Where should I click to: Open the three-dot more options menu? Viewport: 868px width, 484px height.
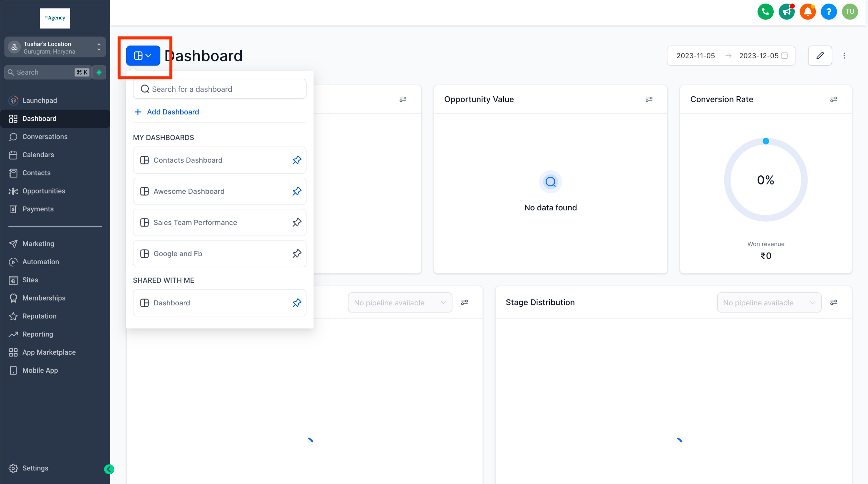(x=844, y=56)
